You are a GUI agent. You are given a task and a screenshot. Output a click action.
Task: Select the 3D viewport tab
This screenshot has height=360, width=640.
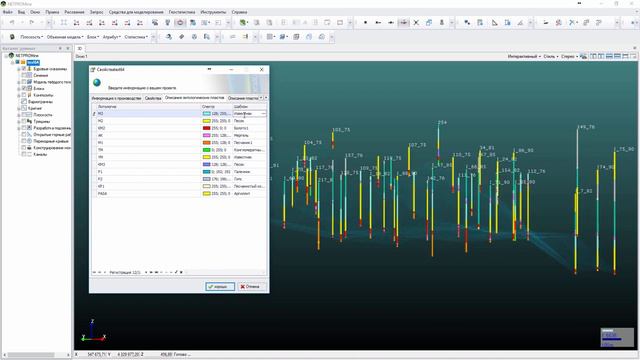(x=80, y=49)
